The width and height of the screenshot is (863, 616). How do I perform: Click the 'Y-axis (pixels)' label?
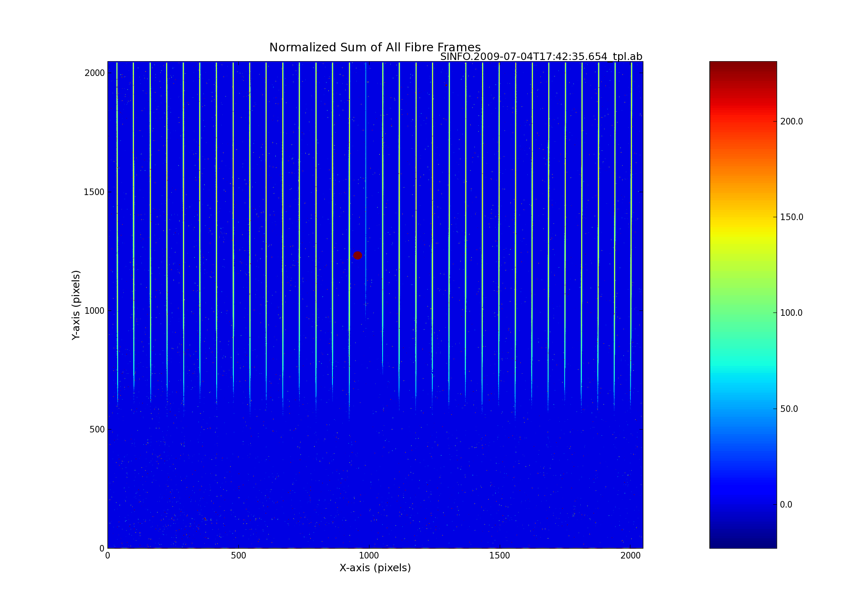point(76,305)
